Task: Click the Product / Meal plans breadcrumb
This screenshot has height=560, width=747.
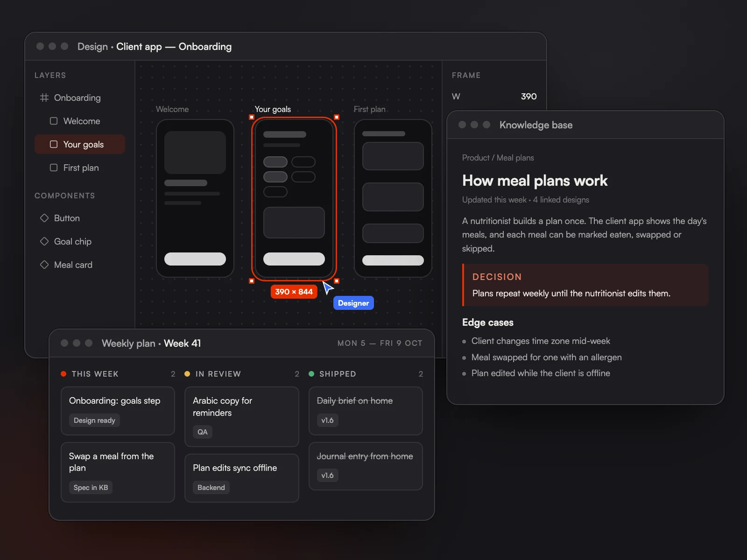Action: (x=498, y=158)
